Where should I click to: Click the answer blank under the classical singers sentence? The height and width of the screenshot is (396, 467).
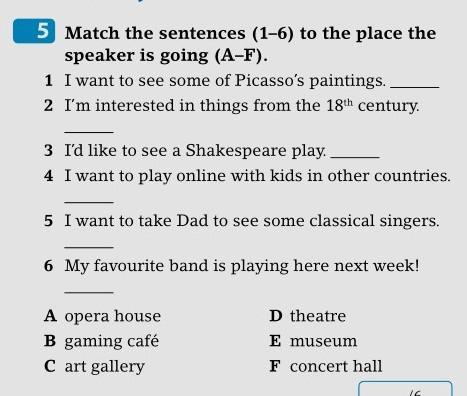coord(89,247)
